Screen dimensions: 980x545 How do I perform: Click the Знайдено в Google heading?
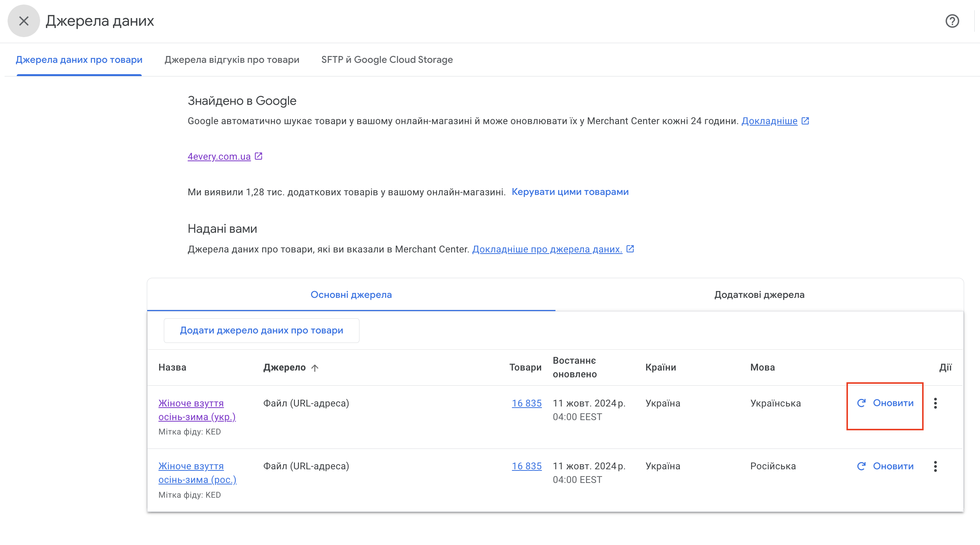242,101
